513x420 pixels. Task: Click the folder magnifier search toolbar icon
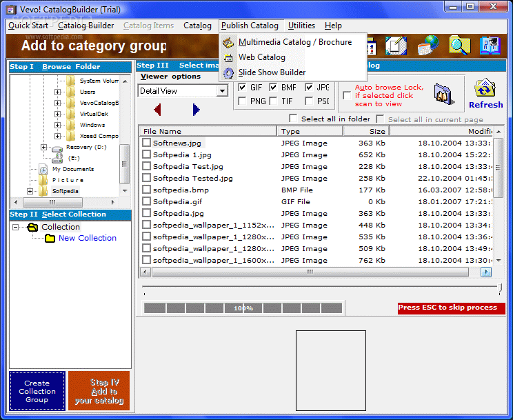click(x=460, y=46)
